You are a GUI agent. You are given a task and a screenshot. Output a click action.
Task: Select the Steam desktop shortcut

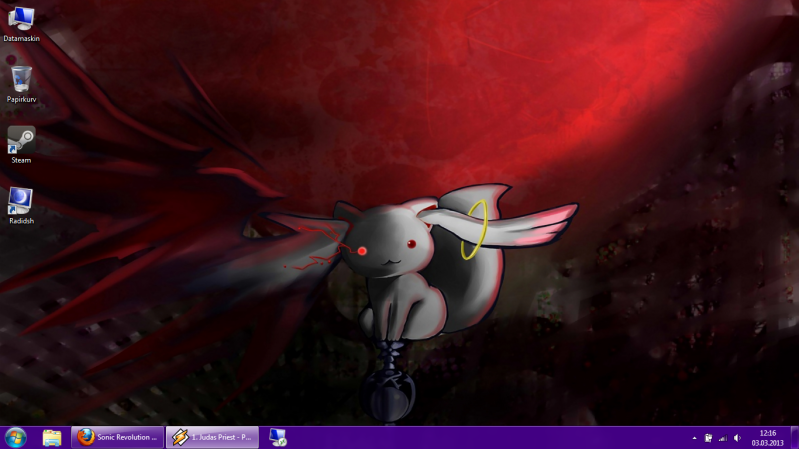tap(21, 145)
